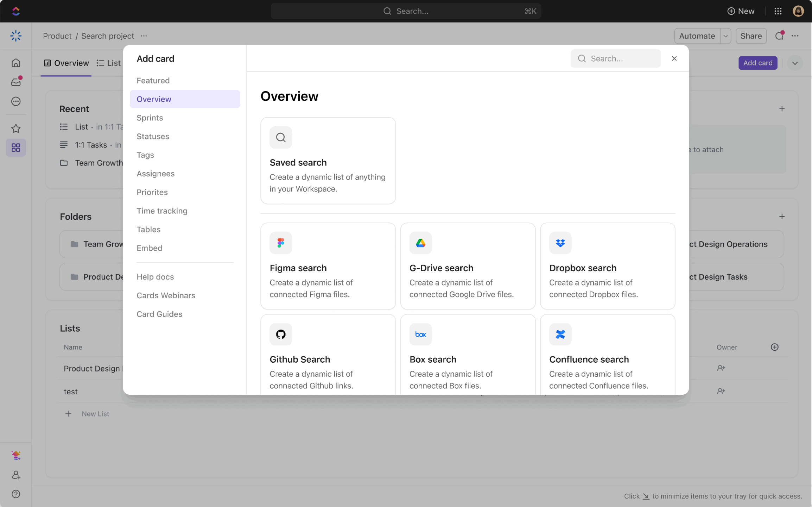Click the Saved search magnifier icon
The image size is (812, 507).
tap(280, 137)
